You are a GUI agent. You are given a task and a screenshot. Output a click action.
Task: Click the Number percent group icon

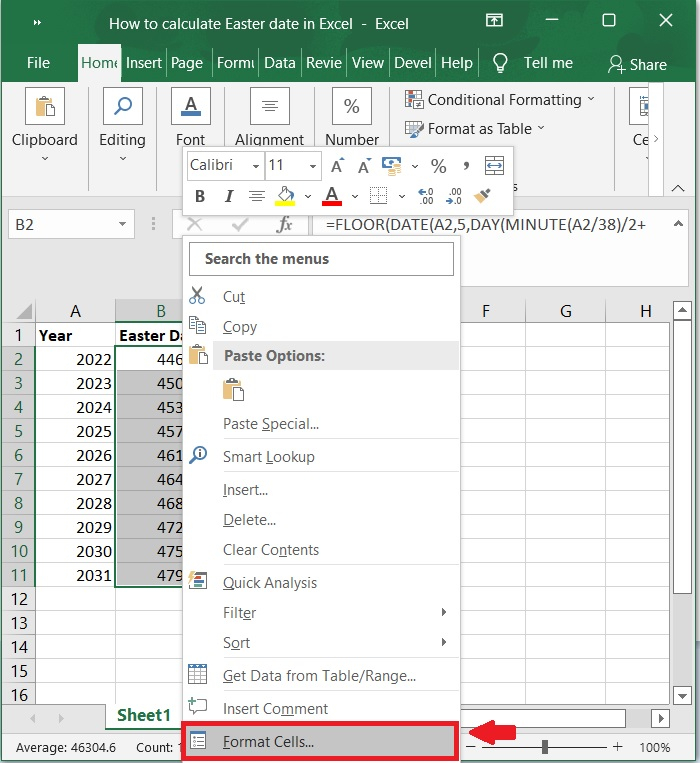pyautogui.click(x=352, y=106)
